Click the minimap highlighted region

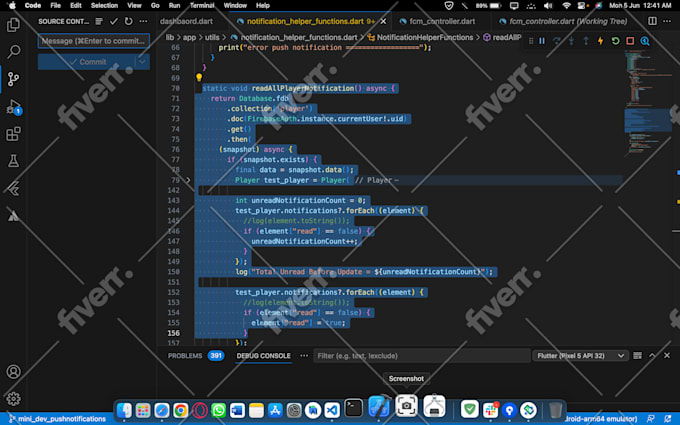pyautogui.click(x=648, y=120)
